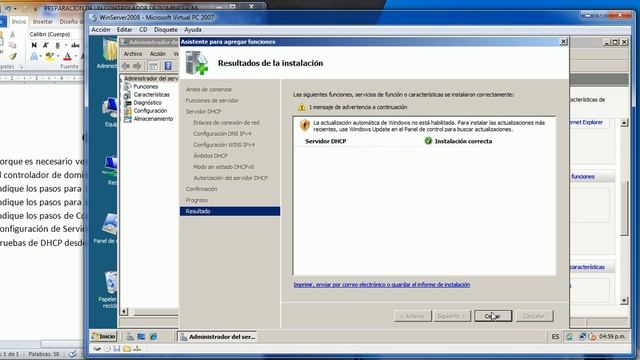Click the Equipo desktop icon in the guest
640x360 pixels.
(x=110, y=112)
